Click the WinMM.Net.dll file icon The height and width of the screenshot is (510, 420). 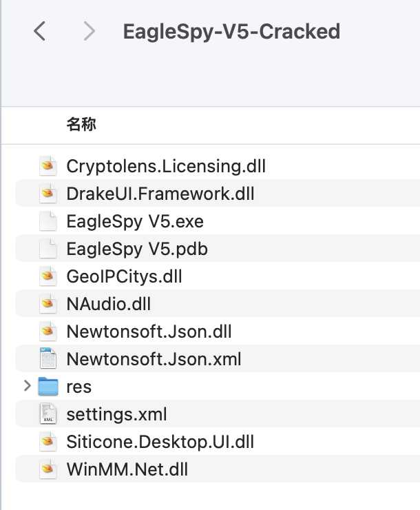coord(48,469)
